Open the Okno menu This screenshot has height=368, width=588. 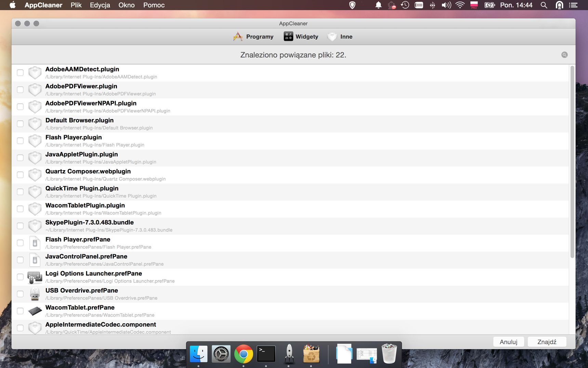click(x=126, y=5)
